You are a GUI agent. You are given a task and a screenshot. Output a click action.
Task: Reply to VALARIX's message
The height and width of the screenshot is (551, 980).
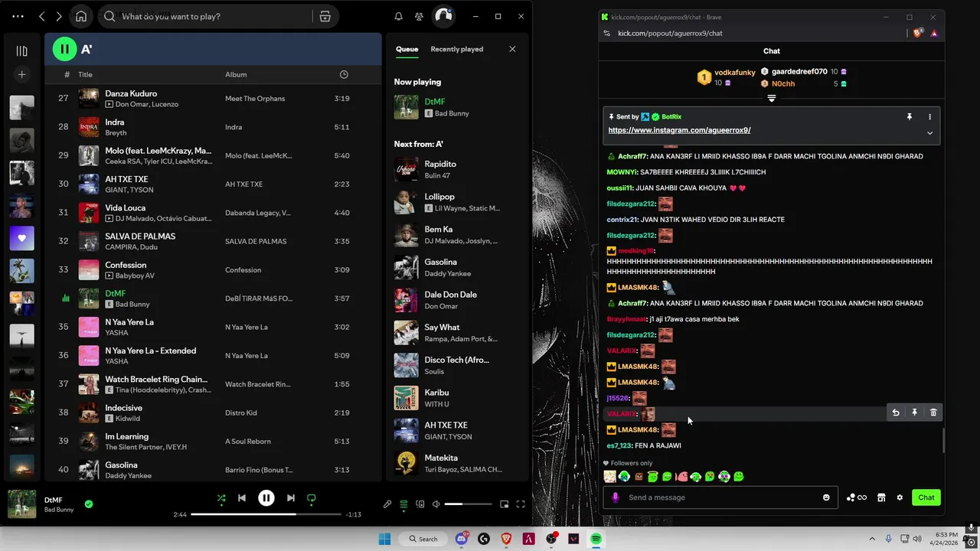click(896, 412)
